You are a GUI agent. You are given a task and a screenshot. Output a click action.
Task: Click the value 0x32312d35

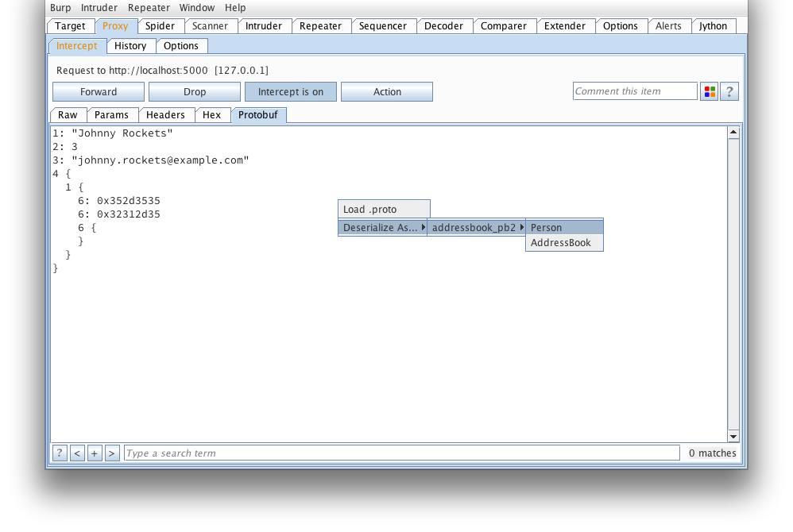tap(129, 214)
